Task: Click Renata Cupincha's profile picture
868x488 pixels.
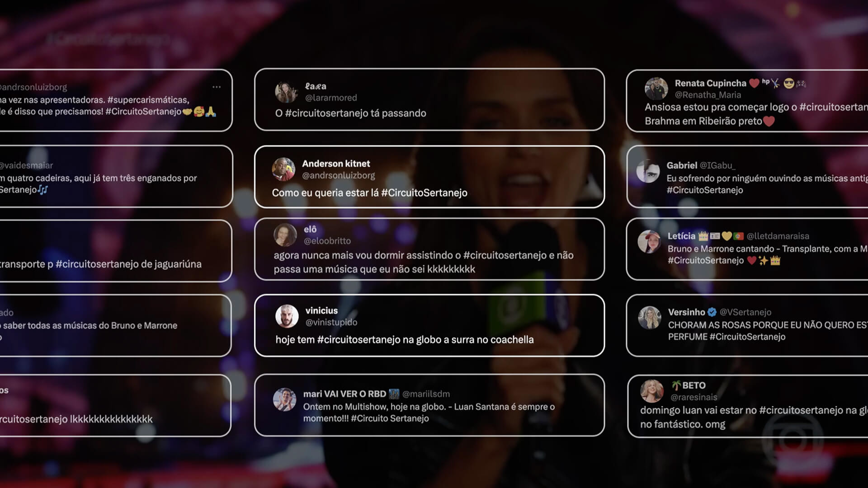Action: click(x=656, y=89)
